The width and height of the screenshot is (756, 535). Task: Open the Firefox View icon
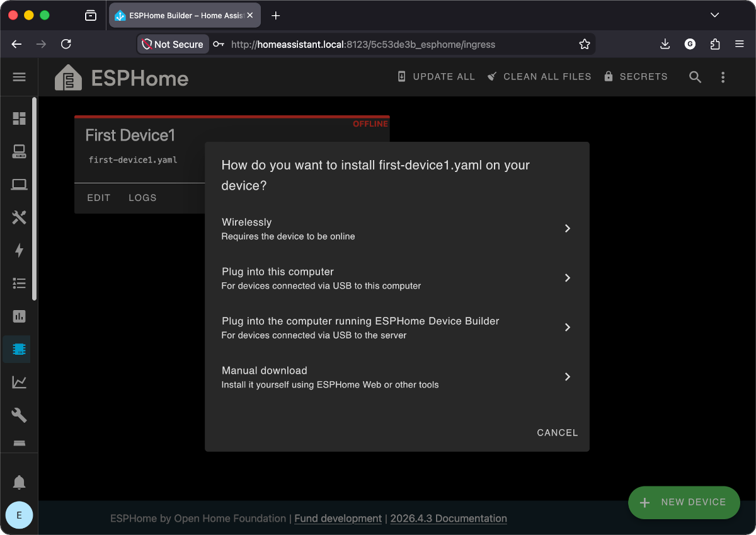91,16
